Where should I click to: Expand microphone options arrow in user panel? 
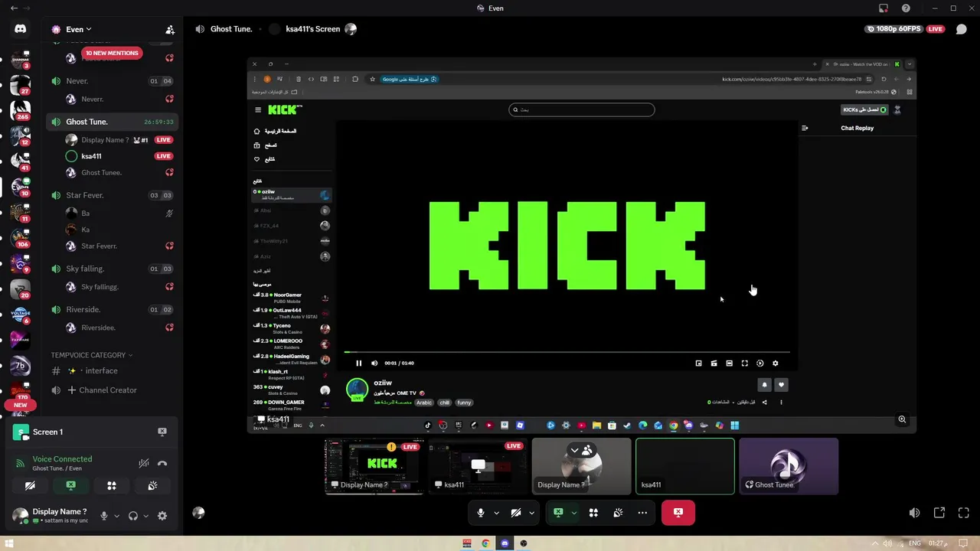click(116, 516)
